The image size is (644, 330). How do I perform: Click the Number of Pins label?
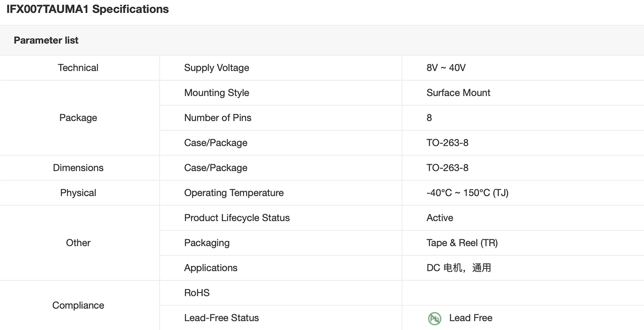click(217, 118)
